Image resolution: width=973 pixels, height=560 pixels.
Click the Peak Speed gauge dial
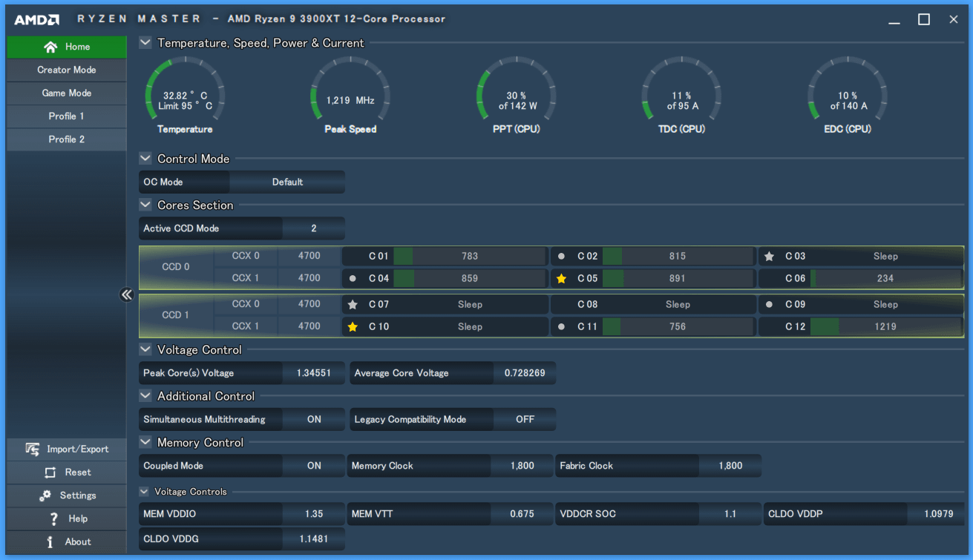pos(350,90)
